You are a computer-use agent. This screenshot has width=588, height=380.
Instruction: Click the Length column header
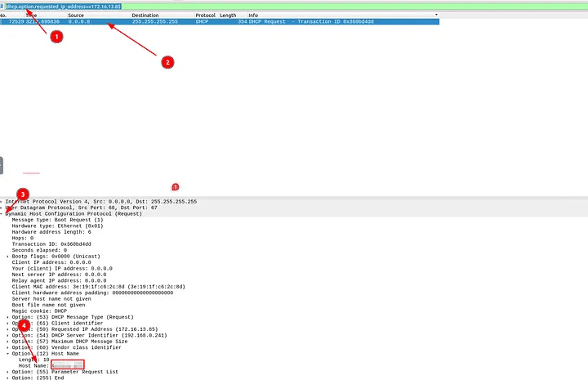[x=229, y=15]
